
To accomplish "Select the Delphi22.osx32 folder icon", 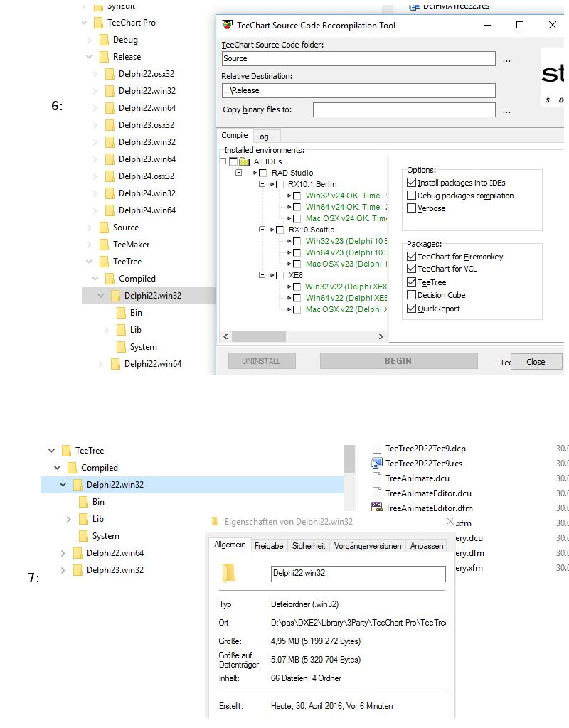I will point(110,74).
